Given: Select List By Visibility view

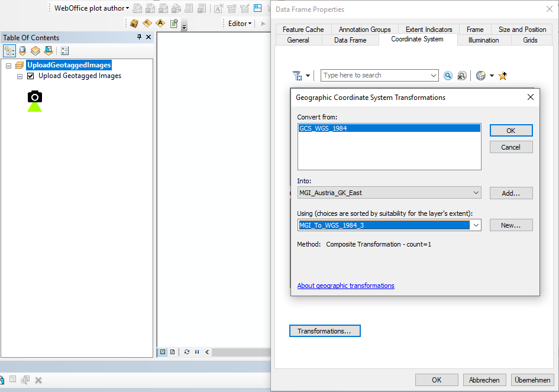Looking at the screenshot, I should pyautogui.click(x=35, y=50).
